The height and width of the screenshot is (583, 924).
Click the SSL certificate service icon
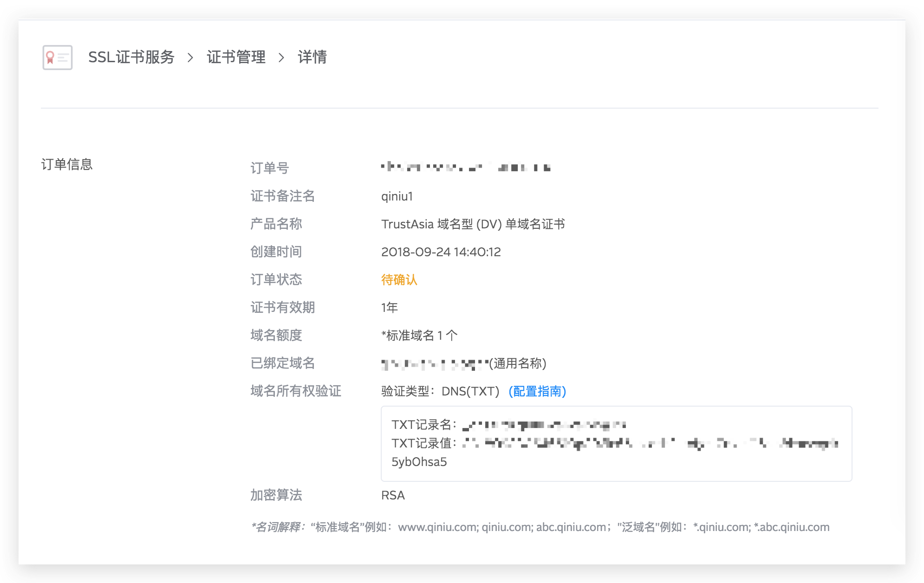click(x=57, y=58)
